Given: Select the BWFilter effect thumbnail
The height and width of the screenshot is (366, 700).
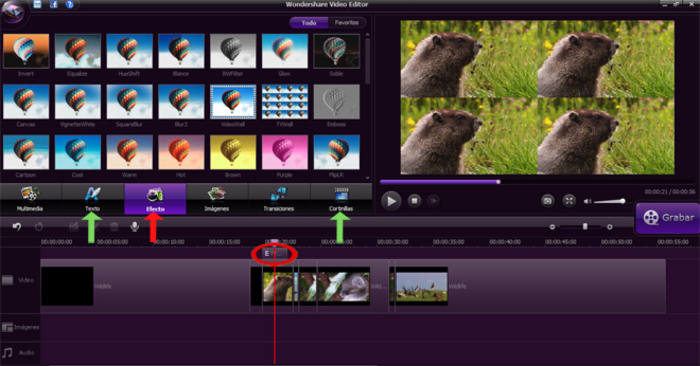Looking at the screenshot, I should tap(233, 51).
